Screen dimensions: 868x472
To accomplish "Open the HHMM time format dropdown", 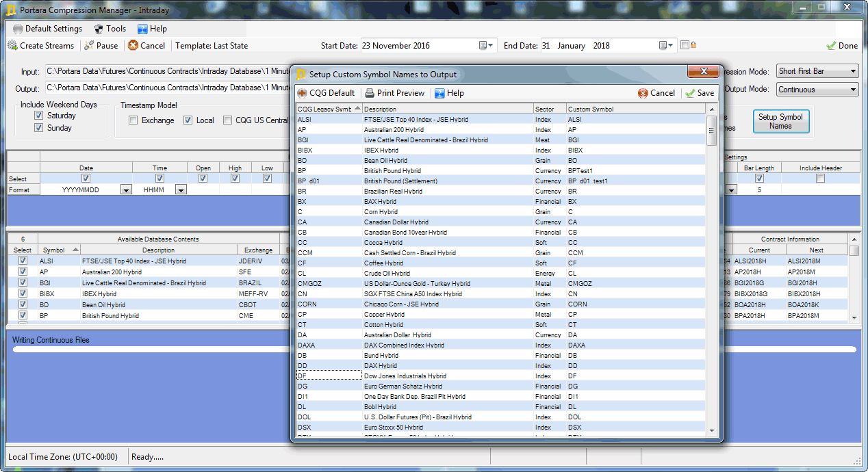I will pos(181,190).
